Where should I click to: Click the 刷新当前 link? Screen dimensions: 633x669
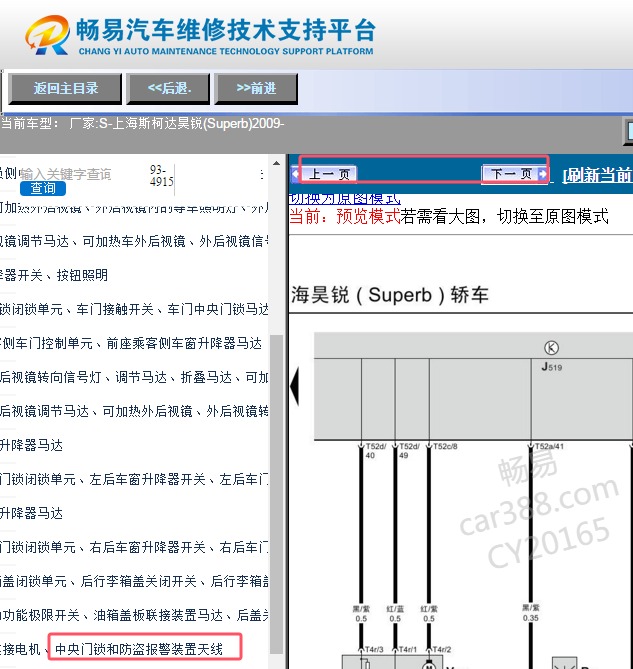click(597, 175)
